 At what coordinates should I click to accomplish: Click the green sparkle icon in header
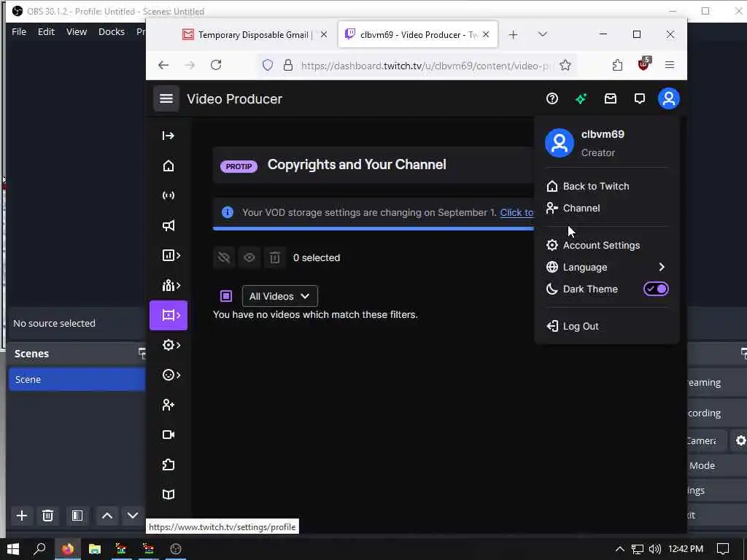pos(581,98)
